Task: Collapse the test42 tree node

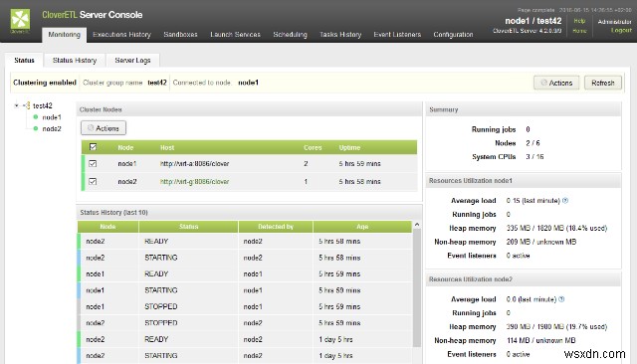Action: (x=16, y=105)
